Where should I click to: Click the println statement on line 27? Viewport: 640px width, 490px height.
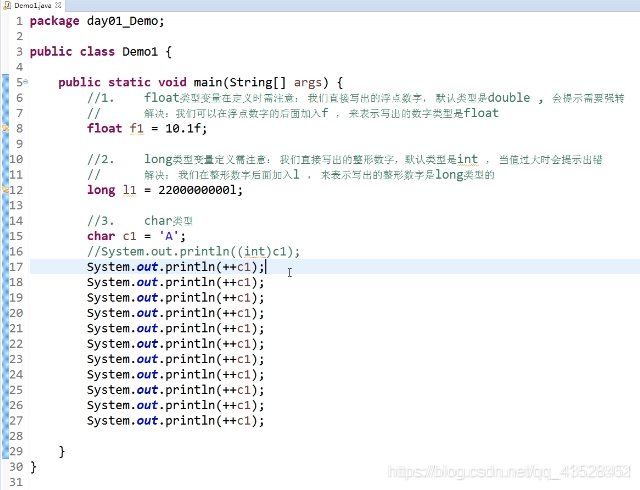176,421
